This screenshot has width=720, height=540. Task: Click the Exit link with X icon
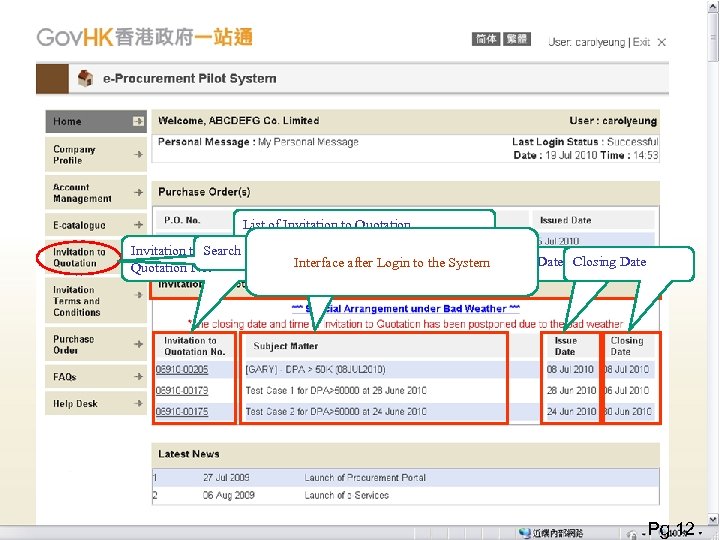[x=649, y=42]
